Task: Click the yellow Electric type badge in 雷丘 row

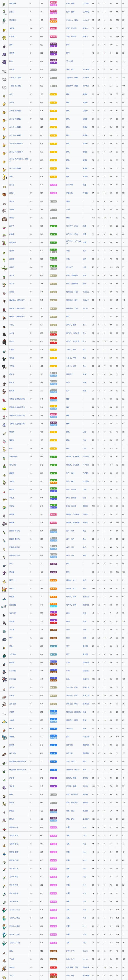Action: [x=53, y=177]
